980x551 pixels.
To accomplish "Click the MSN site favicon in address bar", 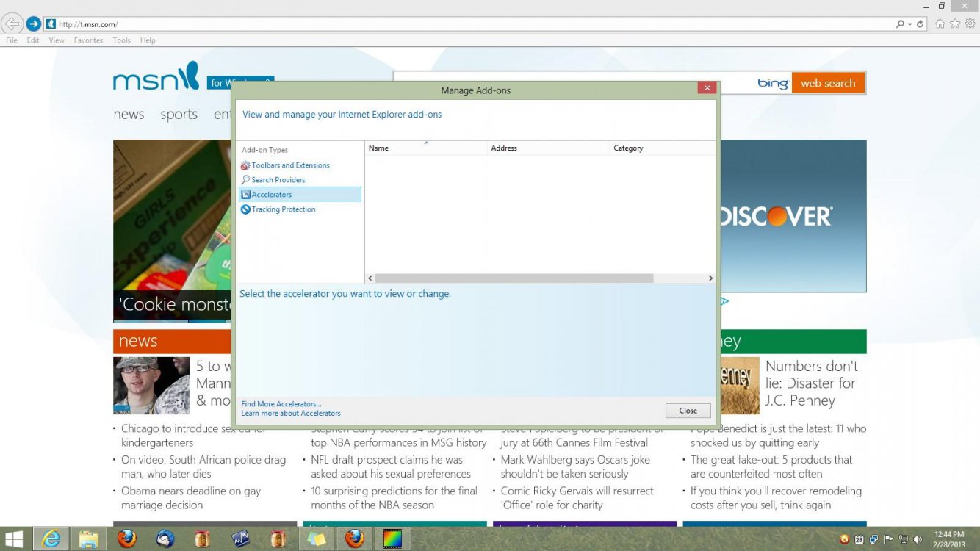I will tap(51, 24).
